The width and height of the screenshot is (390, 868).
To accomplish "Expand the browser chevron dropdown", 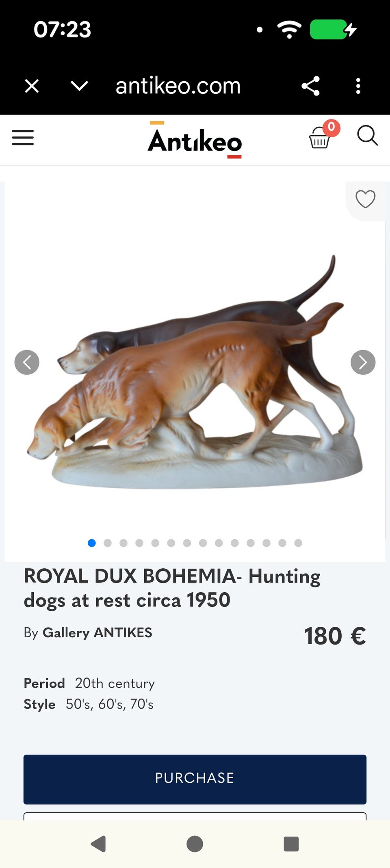I will (x=79, y=86).
